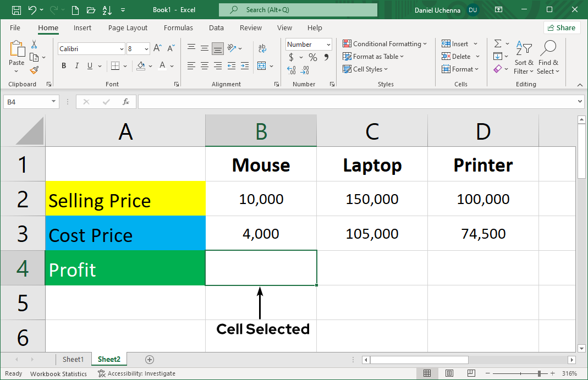Click the AutoSum icon
The width and height of the screenshot is (588, 380).
click(x=499, y=43)
